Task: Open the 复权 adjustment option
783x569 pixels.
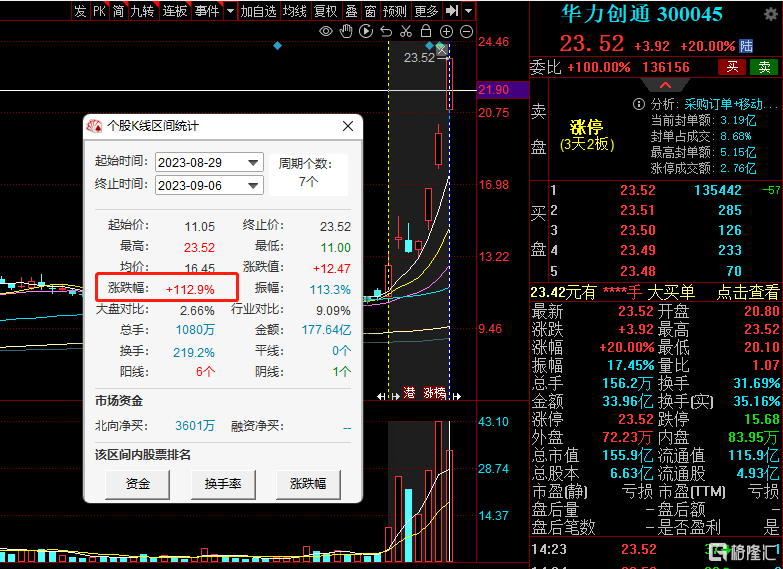Action: [326, 10]
